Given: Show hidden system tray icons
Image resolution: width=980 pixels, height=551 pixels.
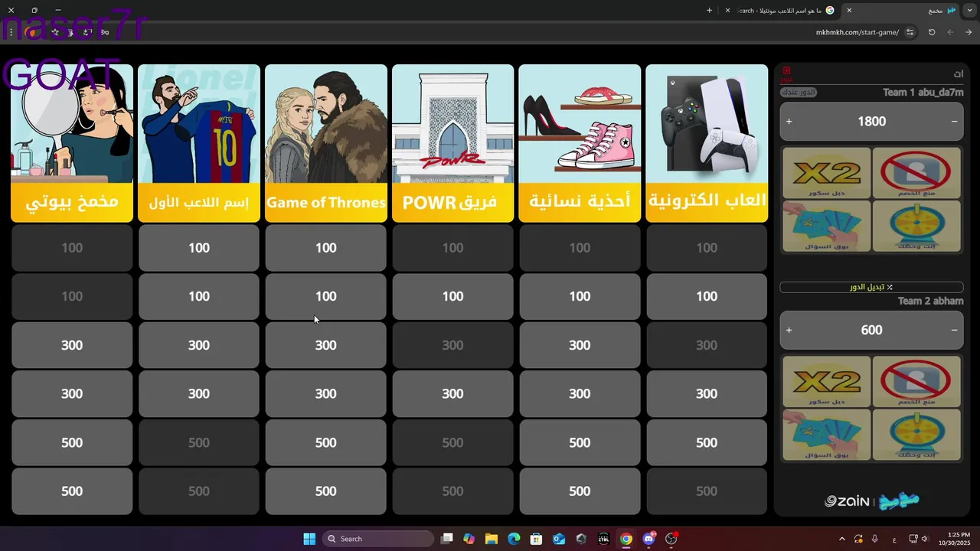Looking at the screenshot, I should click(842, 539).
